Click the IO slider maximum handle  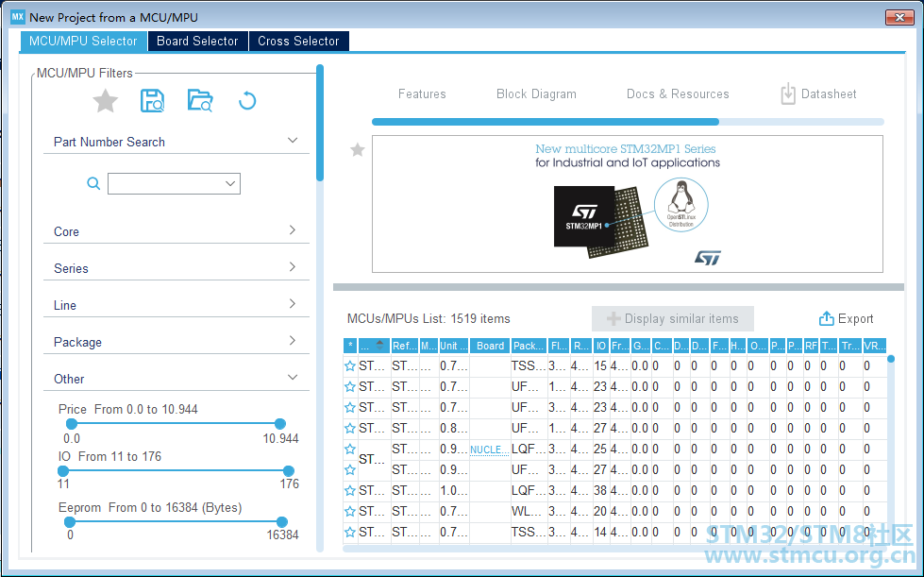288,471
